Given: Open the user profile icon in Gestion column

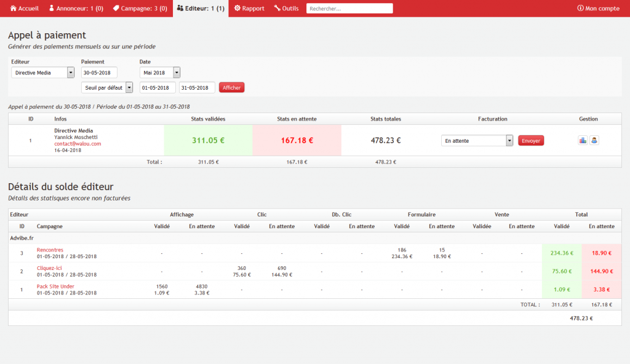Looking at the screenshot, I should (x=594, y=140).
